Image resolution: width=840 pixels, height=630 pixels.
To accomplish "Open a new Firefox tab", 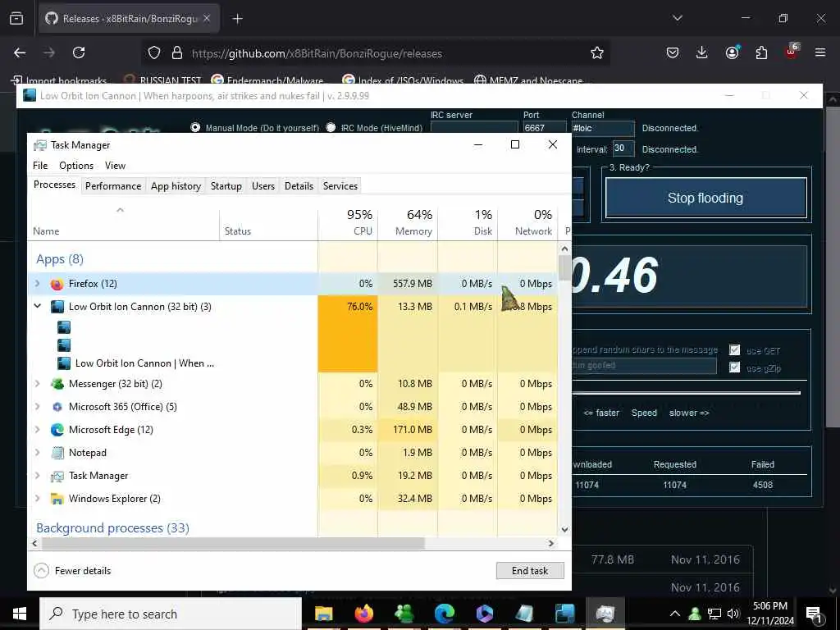I will [237, 19].
